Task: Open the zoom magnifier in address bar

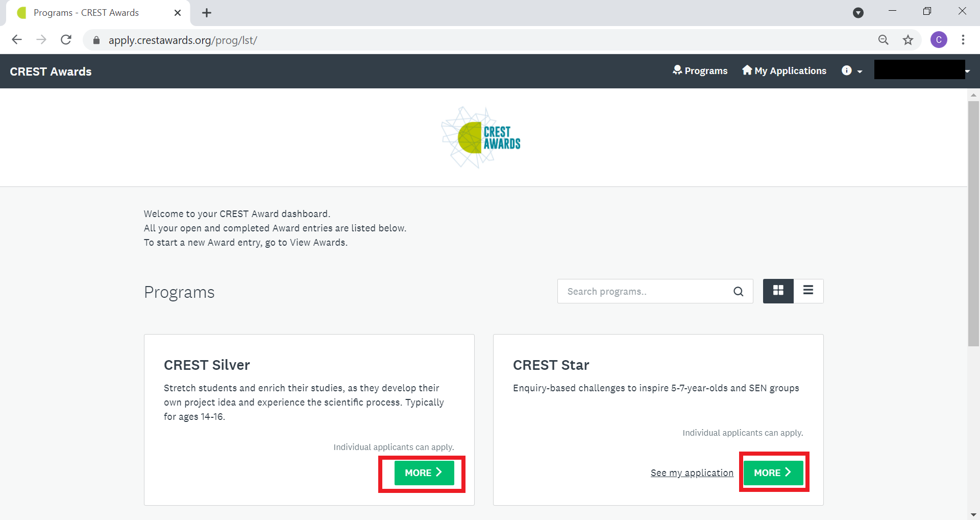Action: pyautogui.click(x=884, y=40)
